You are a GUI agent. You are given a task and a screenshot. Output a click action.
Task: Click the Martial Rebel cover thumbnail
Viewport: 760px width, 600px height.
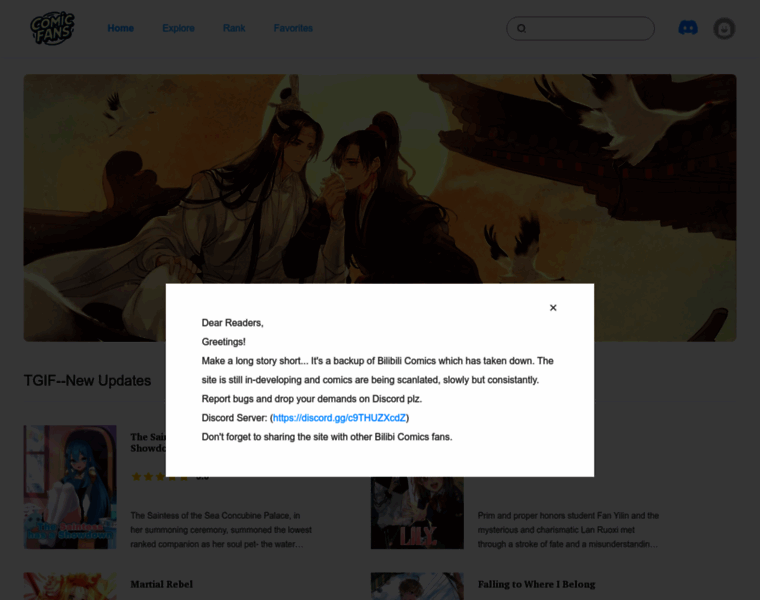point(70,587)
